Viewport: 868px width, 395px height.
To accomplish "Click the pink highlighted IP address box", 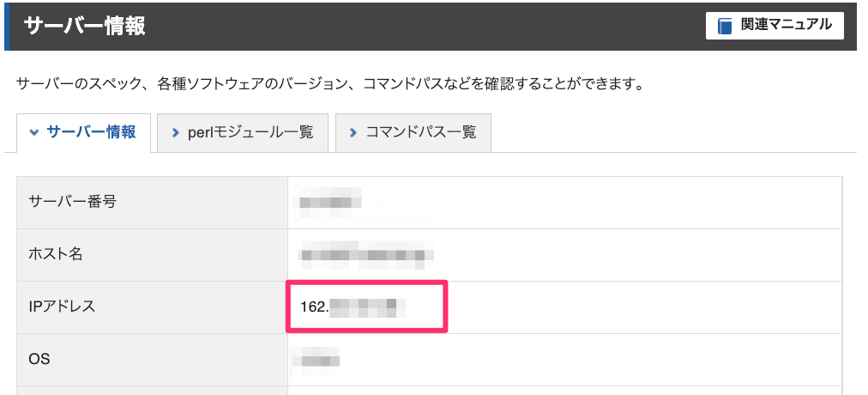I will point(366,307).
